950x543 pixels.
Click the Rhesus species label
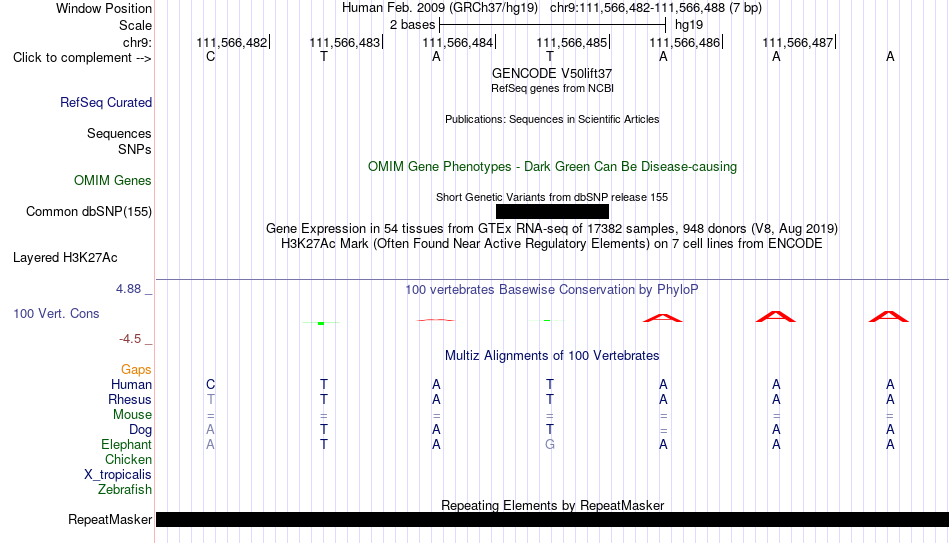coord(130,400)
